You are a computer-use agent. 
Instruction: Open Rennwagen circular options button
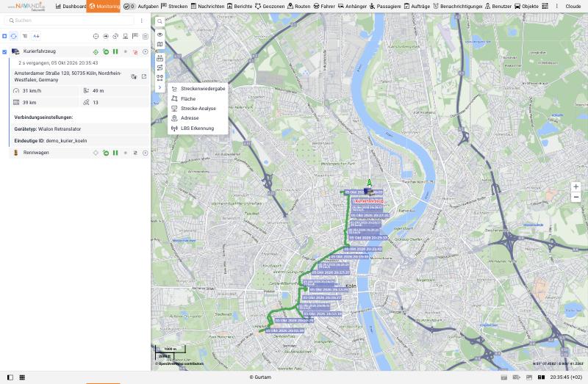click(145, 153)
